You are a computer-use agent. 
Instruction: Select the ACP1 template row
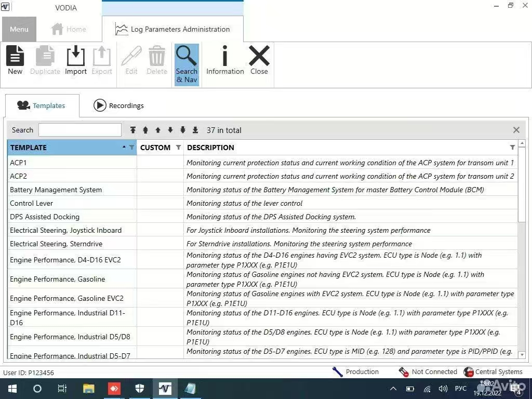pyautogui.click(x=262, y=163)
